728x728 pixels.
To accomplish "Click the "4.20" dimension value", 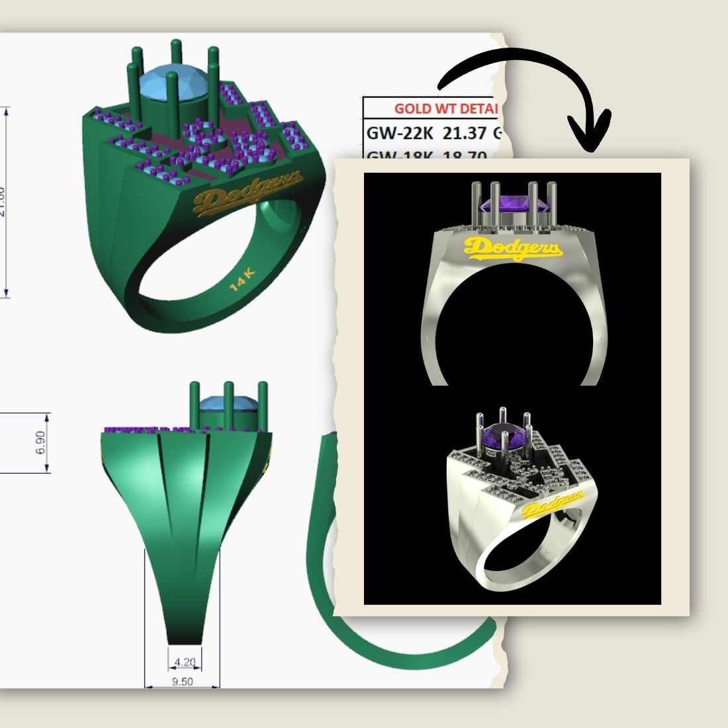I will 185,662.
